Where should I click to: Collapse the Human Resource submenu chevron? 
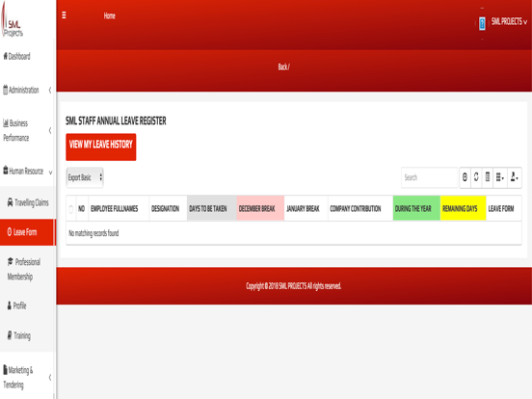pos(50,173)
